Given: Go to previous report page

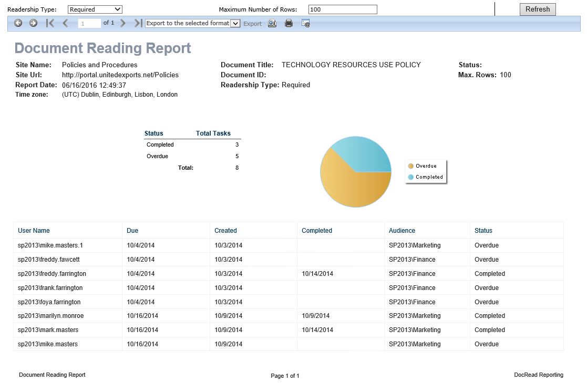Looking at the screenshot, I should click(66, 23).
